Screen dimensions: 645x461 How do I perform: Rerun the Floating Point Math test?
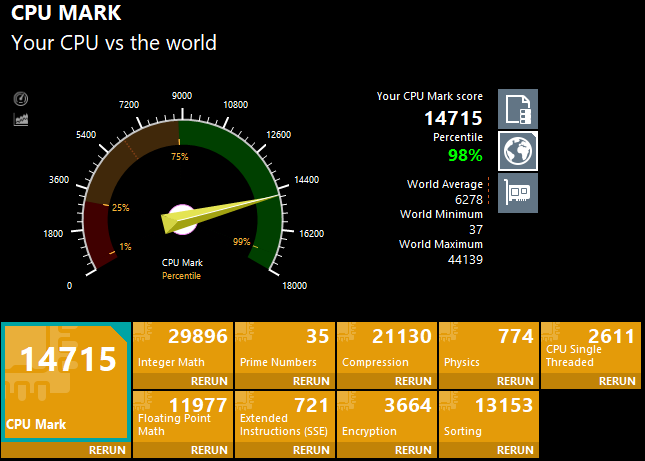tap(209, 450)
